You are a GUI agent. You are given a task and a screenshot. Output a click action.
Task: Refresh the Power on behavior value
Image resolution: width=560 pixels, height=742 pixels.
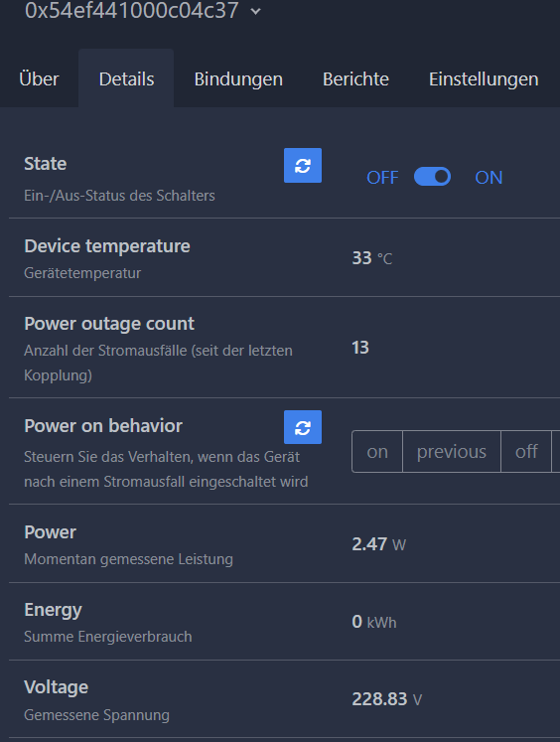pos(303,427)
